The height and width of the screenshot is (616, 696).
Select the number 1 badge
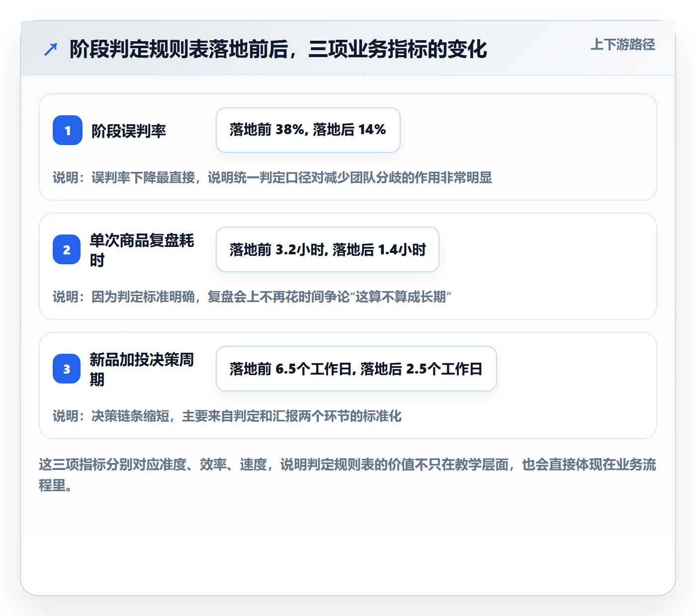(x=68, y=130)
